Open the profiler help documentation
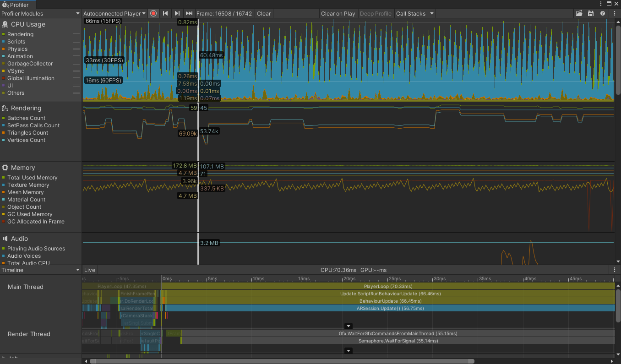621x364 pixels. (x=602, y=13)
